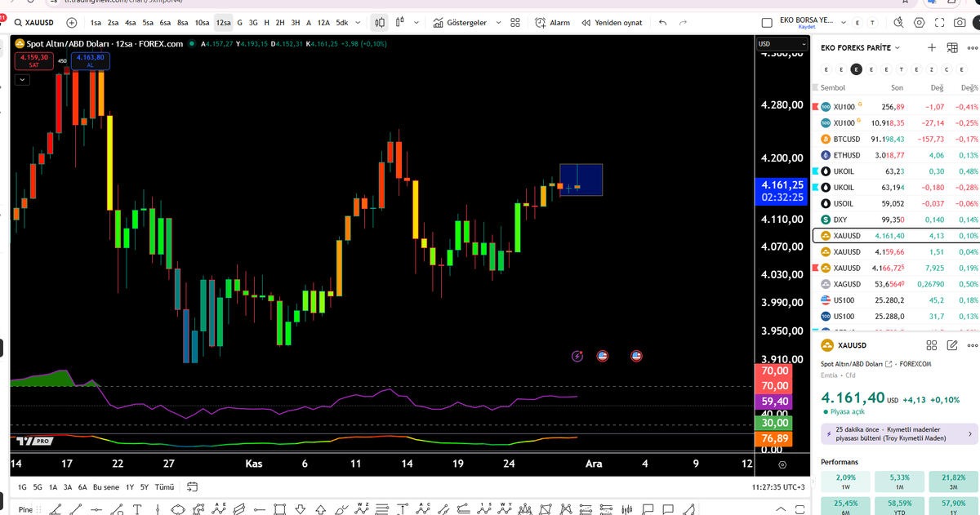
Task: Select the 5dk timeframe
Action: click(x=341, y=23)
